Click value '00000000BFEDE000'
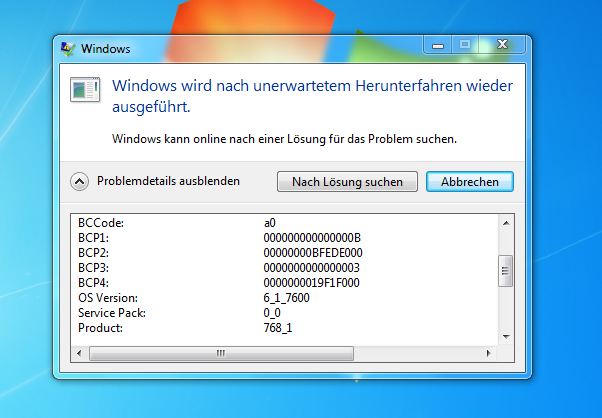602x418 pixels. pos(313,253)
